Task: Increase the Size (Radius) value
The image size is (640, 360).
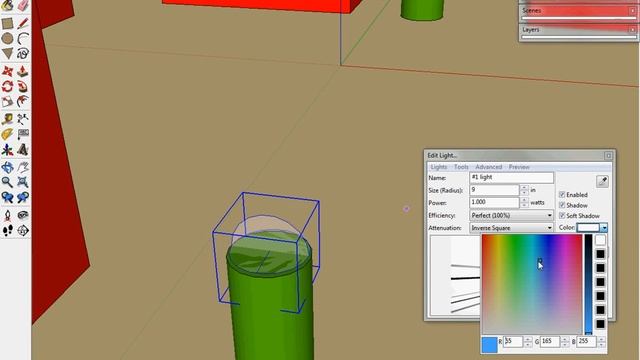Action: point(524,187)
